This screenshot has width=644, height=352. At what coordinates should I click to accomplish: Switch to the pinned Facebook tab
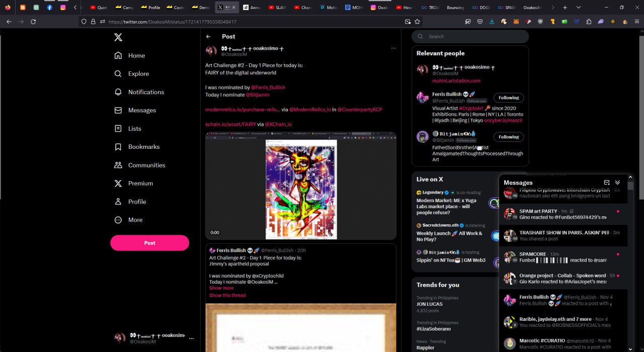[x=50, y=8]
